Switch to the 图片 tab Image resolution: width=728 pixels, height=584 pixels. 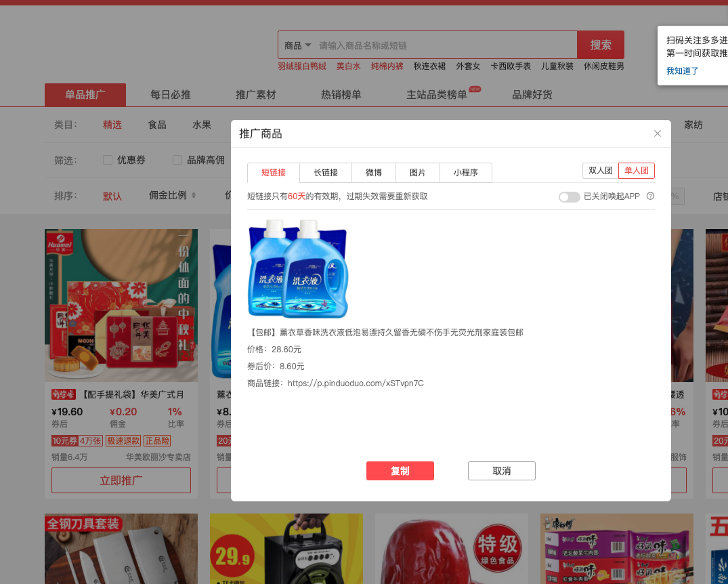[x=417, y=173]
